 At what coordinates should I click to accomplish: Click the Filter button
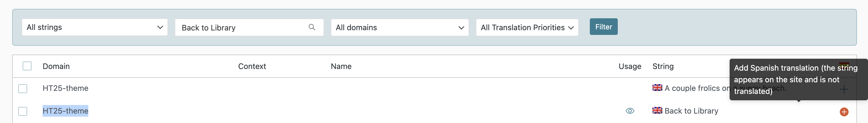coord(603,27)
